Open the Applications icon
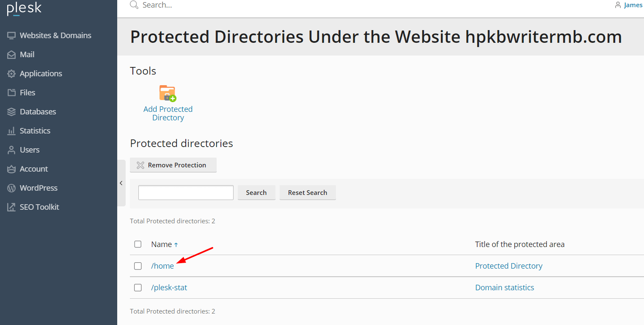This screenshot has width=644, height=325. (x=11, y=73)
